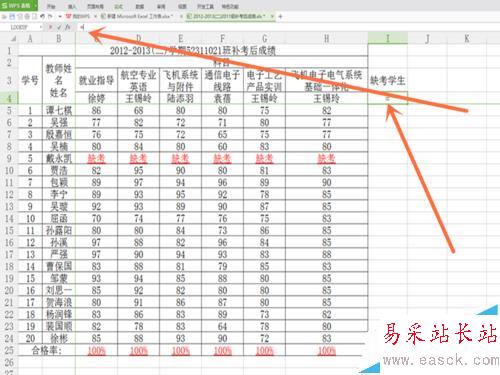Click the student name 曹保国

point(59,266)
